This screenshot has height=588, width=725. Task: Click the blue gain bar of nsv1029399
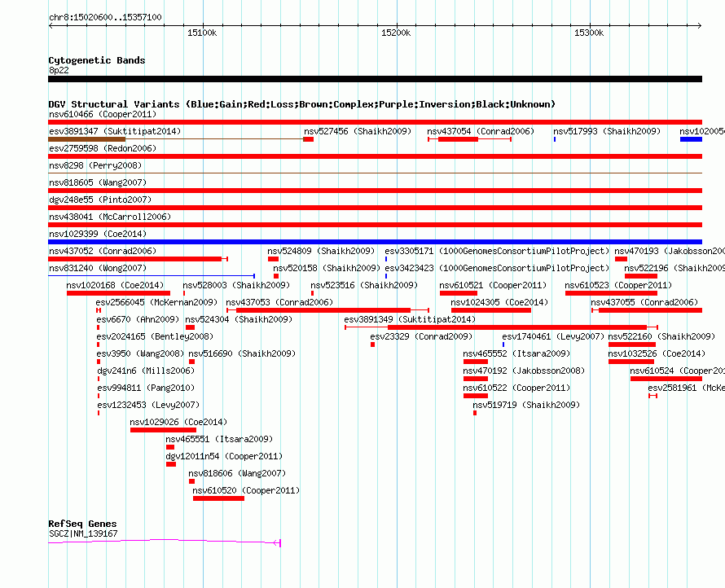(375, 242)
